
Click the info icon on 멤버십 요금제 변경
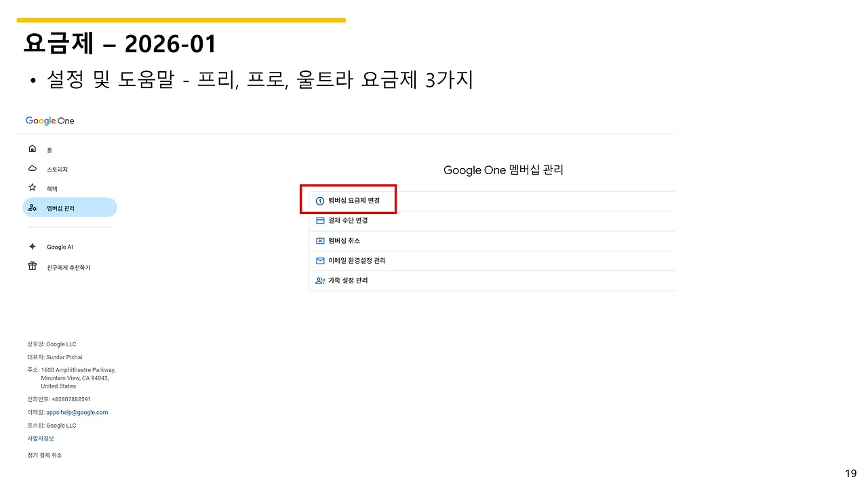[x=319, y=201]
